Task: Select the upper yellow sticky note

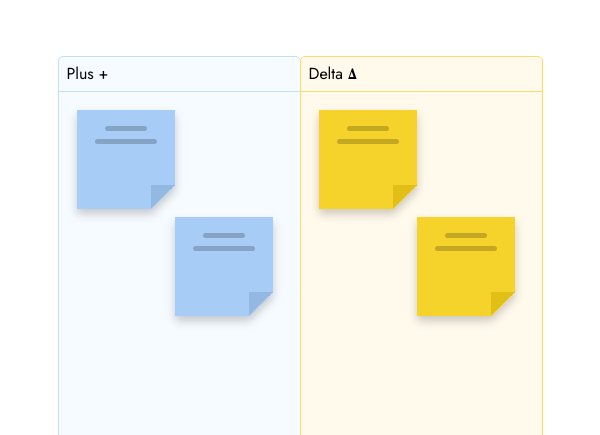Action: [x=362, y=165]
